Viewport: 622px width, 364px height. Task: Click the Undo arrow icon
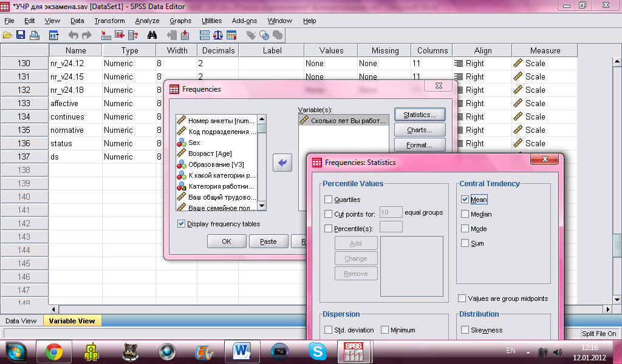(73, 35)
